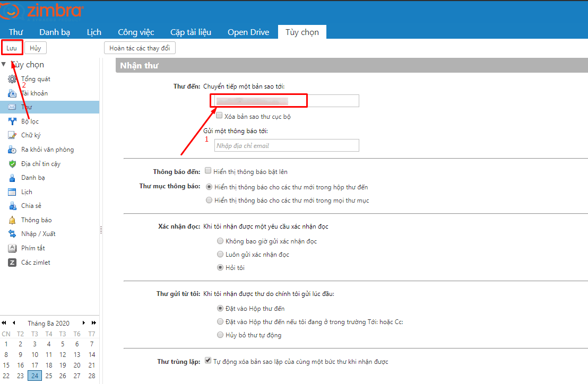Click the Nhập địa chỉ email notification field
This screenshot has width=588, height=384.
[287, 145]
